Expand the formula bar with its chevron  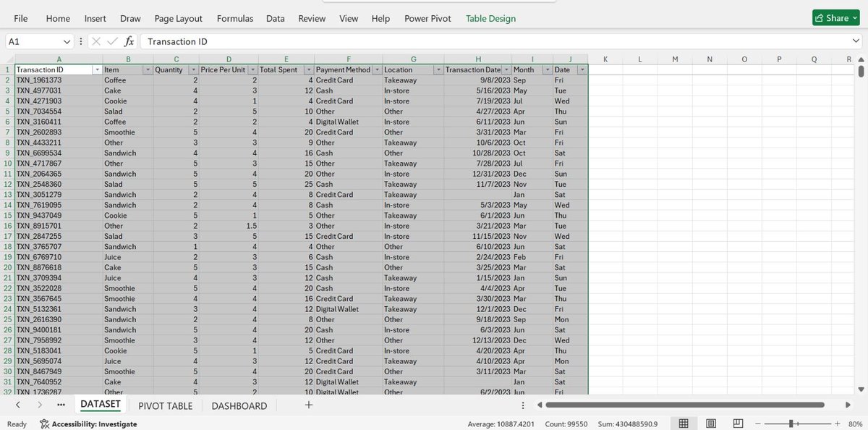[855, 42]
